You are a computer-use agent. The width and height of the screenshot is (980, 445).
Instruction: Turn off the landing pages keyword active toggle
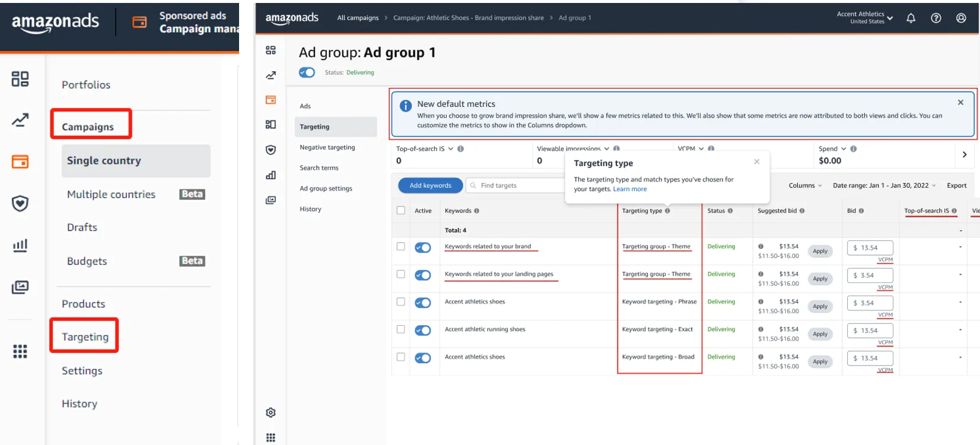coord(423,275)
